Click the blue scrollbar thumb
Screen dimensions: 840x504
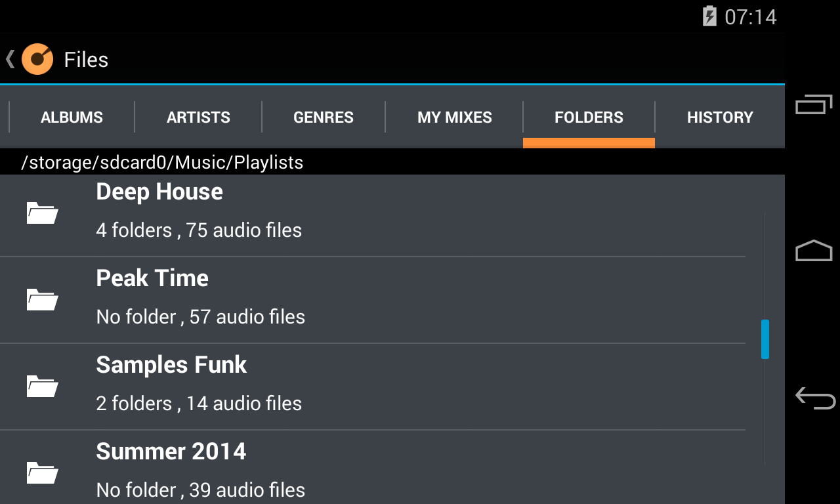pyautogui.click(x=765, y=339)
